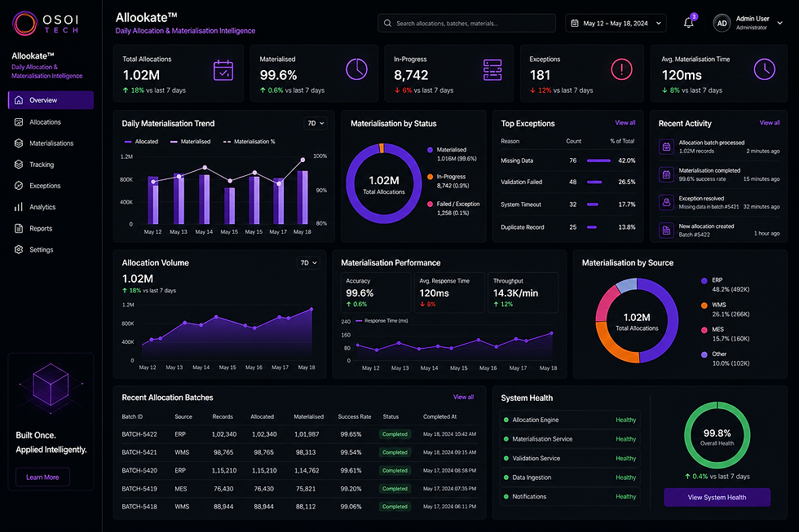Click the Allocation batch processed activity icon
Screen dimensions: 799x532
(x=666, y=147)
